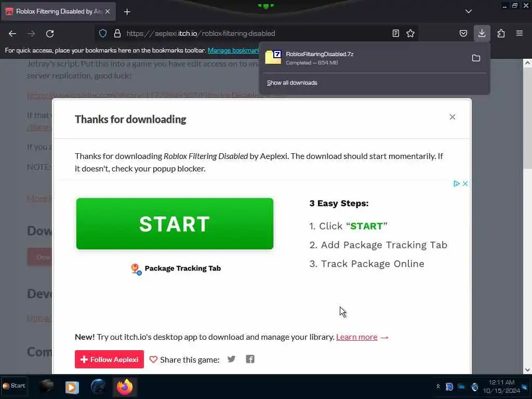Click the scrollbar up arrow
Viewport: 532px width, 399px height.
tap(527, 63)
